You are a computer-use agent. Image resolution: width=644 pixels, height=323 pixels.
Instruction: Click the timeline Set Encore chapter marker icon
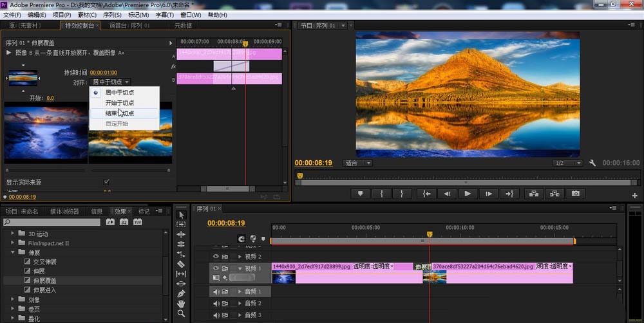pyautogui.click(x=253, y=239)
